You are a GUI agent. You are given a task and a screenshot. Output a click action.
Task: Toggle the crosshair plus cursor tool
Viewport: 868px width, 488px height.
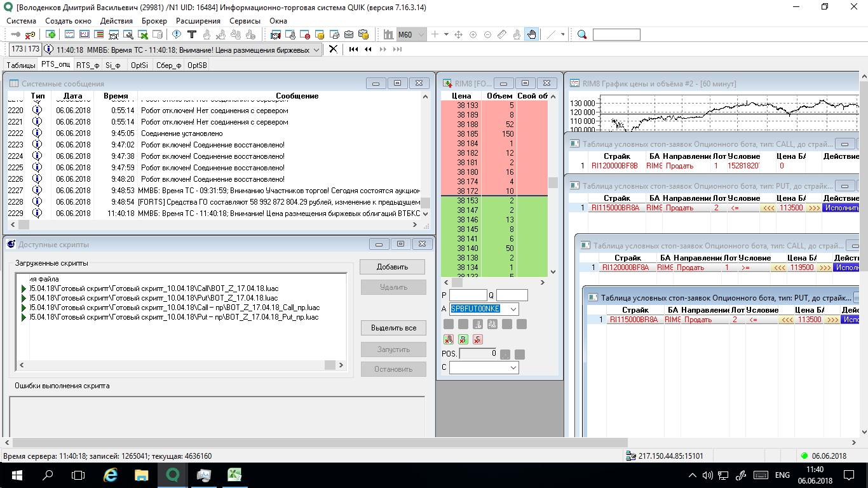pos(435,34)
